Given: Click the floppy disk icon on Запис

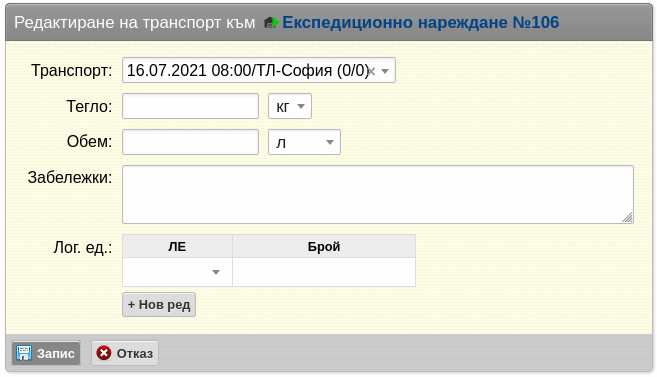Looking at the screenshot, I should (x=24, y=353).
